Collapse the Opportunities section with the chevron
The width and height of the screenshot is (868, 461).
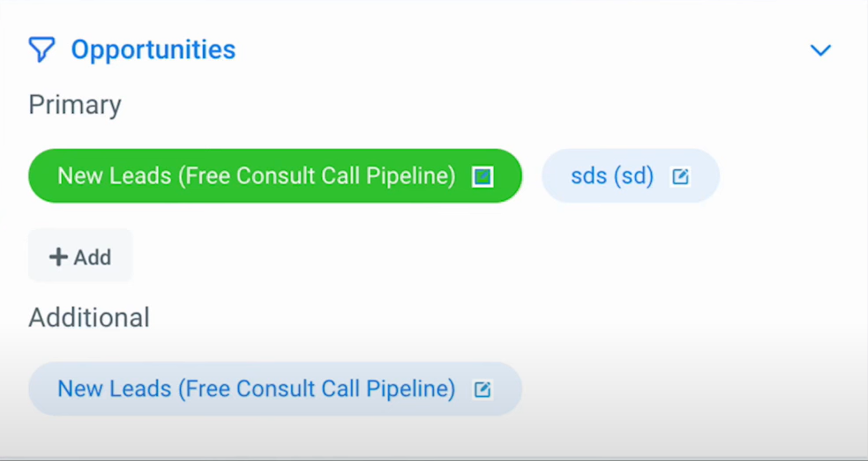[820, 50]
